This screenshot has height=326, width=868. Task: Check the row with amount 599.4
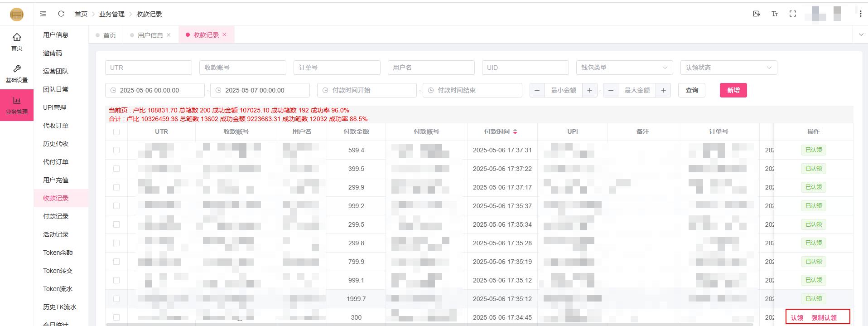coord(116,150)
